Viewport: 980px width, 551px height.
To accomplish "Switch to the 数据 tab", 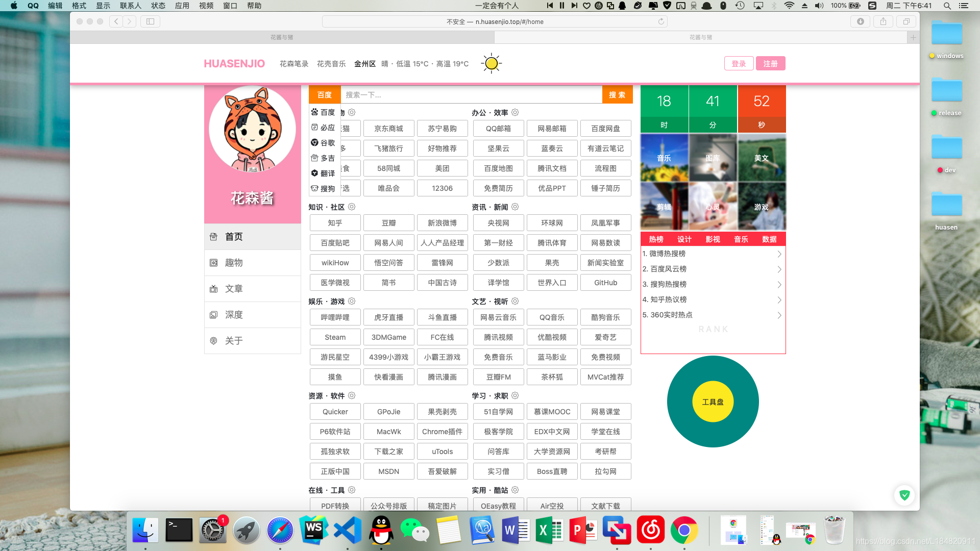I will (769, 239).
